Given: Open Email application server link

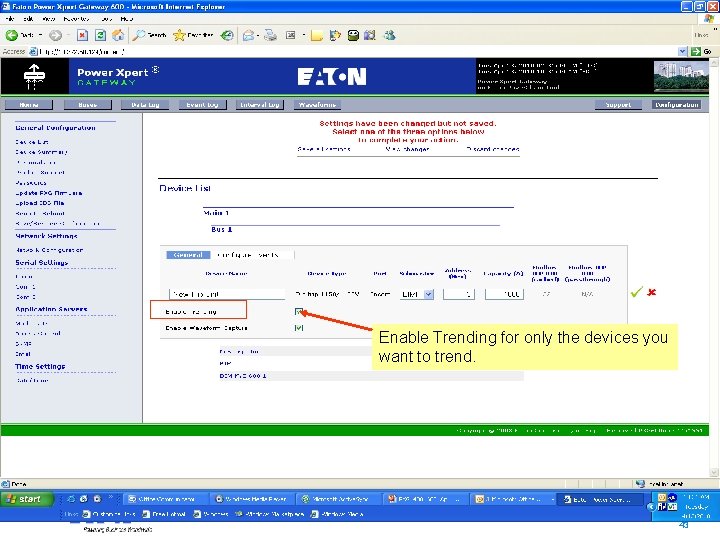Looking at the screenshot, I should click(23, 354).
